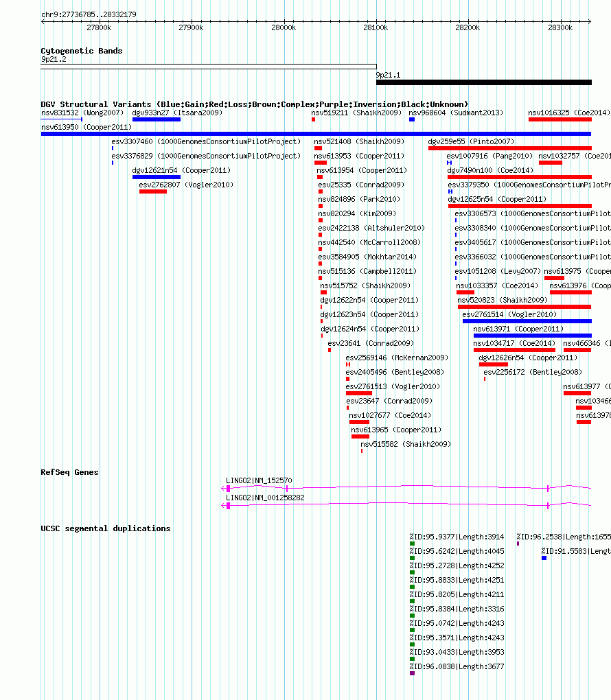Screen dimensions: 611x700
Task: Click esv23641 (Conrad2009) label
Action: [371, 343]
